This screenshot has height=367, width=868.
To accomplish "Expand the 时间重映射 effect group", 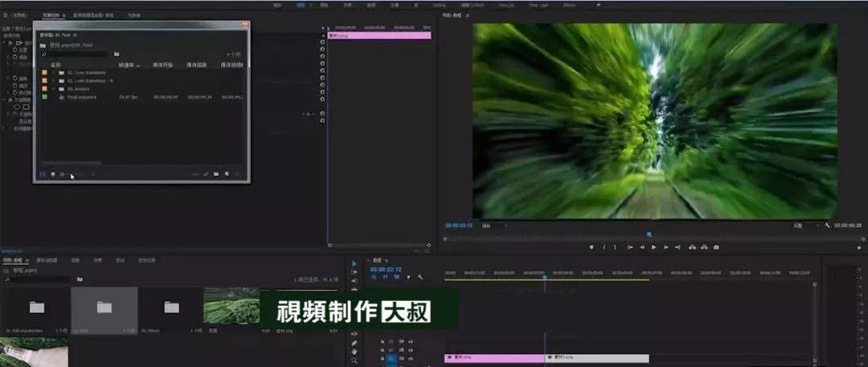I will (3, 128).
